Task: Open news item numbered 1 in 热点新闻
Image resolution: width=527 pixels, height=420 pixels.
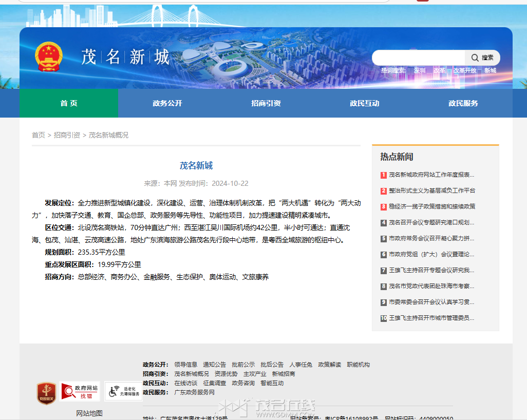Action: point(431,175)
